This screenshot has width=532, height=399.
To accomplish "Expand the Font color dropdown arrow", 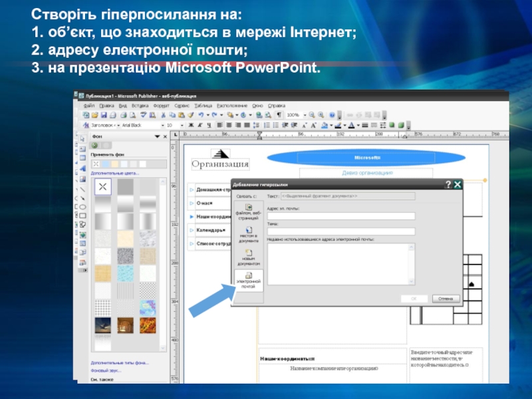I will 358,125.
